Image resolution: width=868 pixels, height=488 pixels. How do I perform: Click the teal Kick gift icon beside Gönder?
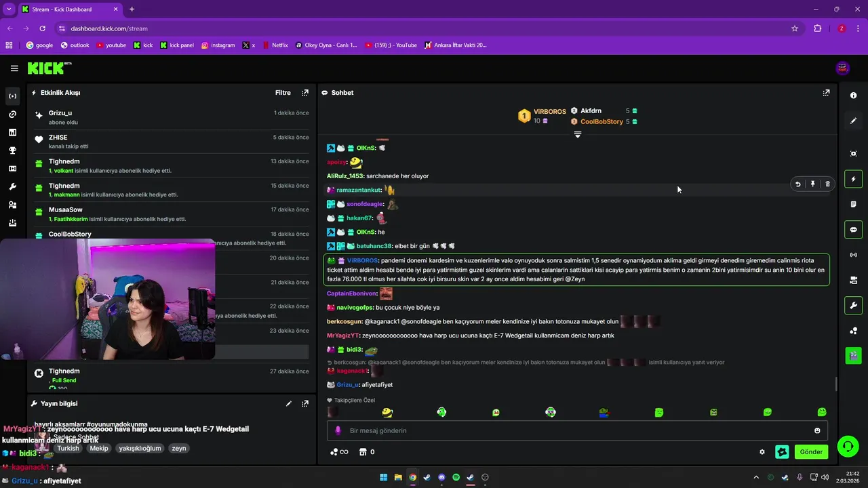pos(782,452)
